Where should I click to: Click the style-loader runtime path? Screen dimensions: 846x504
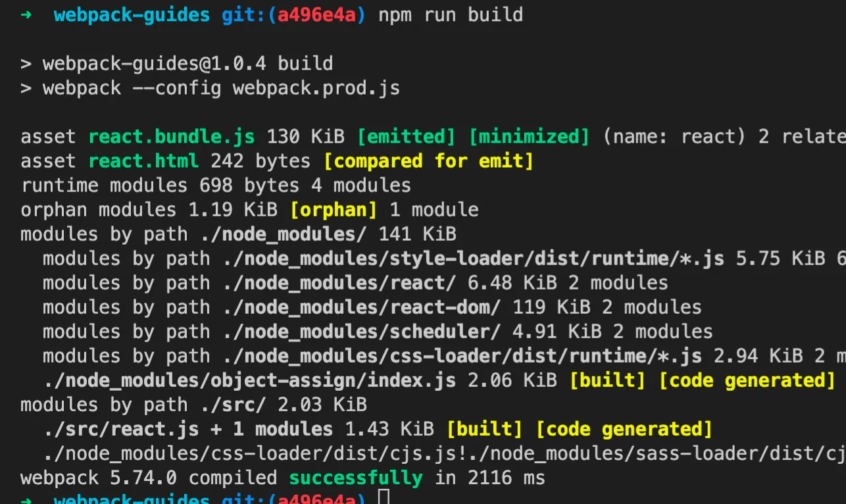[x=473, y=259]
